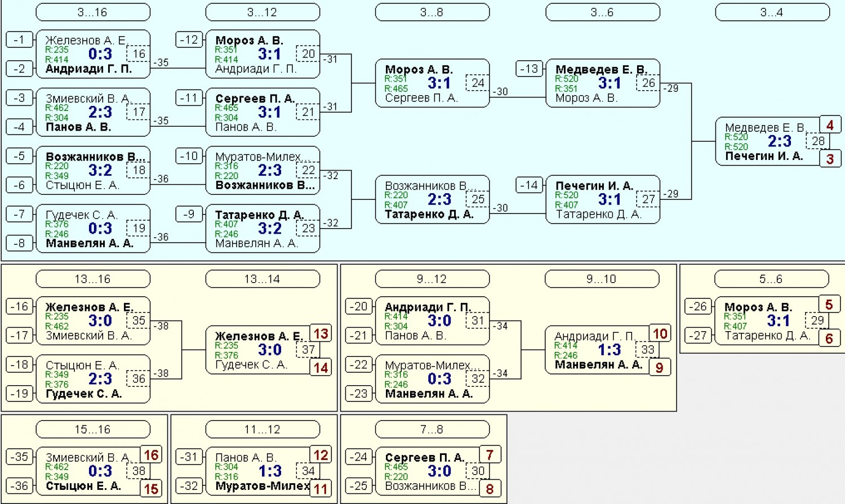Click the -9 seed label
This screenshot has height=504, width=845.
tap(189, 214)
